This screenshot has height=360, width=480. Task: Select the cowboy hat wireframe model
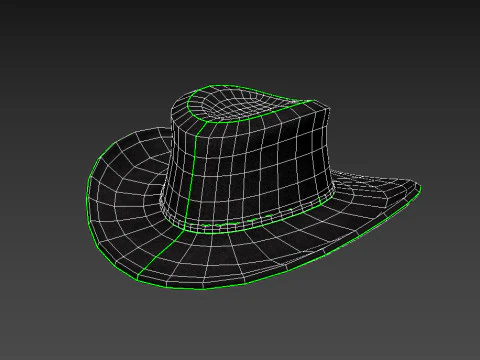(x=253, y=187)
